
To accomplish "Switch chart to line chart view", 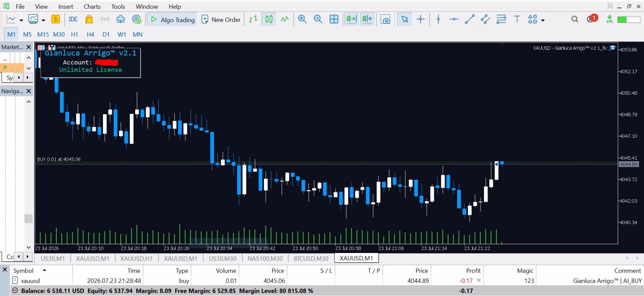I will (284, 20).
